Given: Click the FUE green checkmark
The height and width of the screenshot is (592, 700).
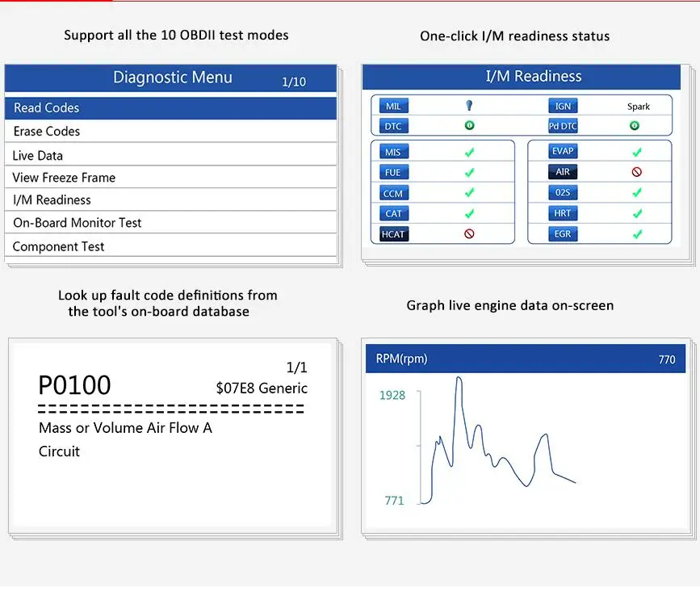Looking at the screenshot, I should tap(469, 172).
